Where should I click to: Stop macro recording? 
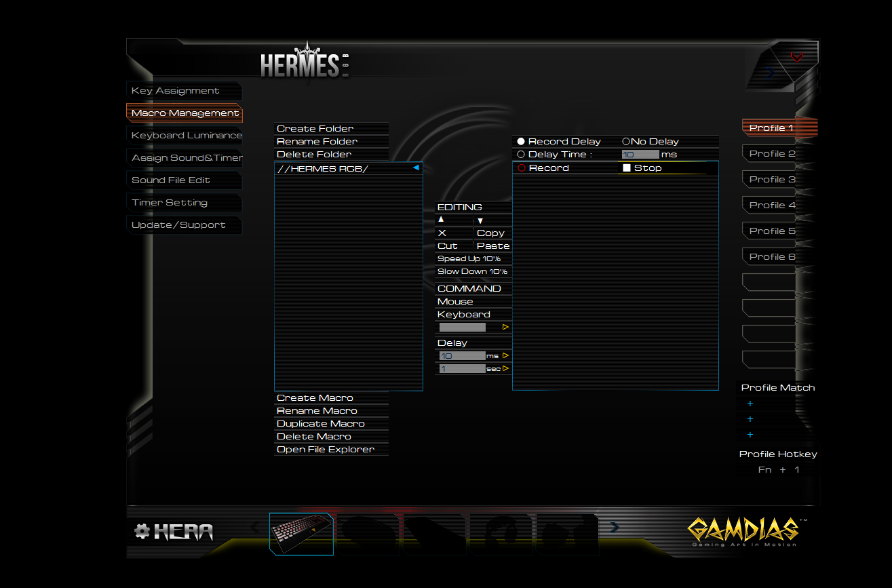(x=642, y=168)
